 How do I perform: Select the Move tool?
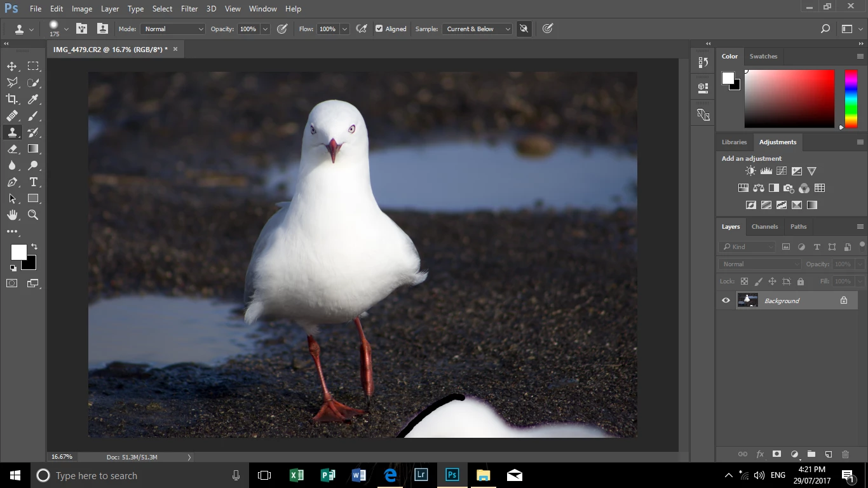click(x=12, y=66)
